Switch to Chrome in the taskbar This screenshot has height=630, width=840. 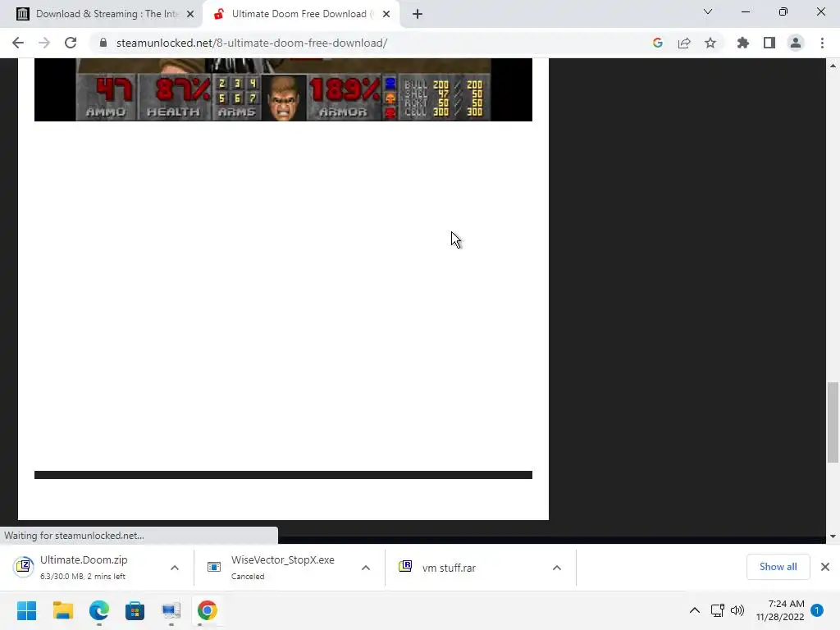point(208,610)
